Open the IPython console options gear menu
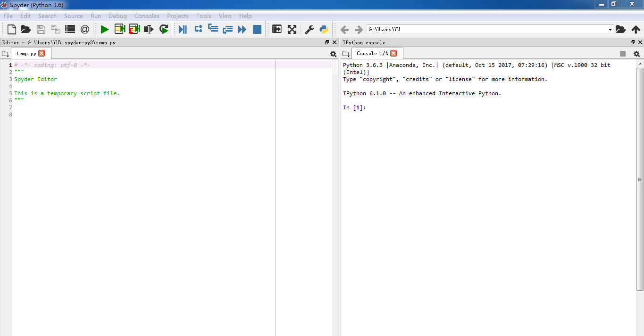This screenshot has height=336, width=644. (x=636, y=54)
